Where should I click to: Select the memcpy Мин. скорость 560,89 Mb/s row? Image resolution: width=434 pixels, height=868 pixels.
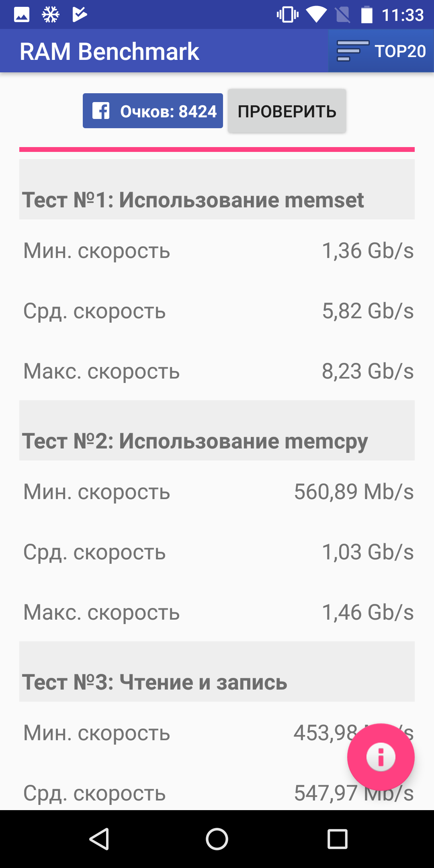[217, 491]
